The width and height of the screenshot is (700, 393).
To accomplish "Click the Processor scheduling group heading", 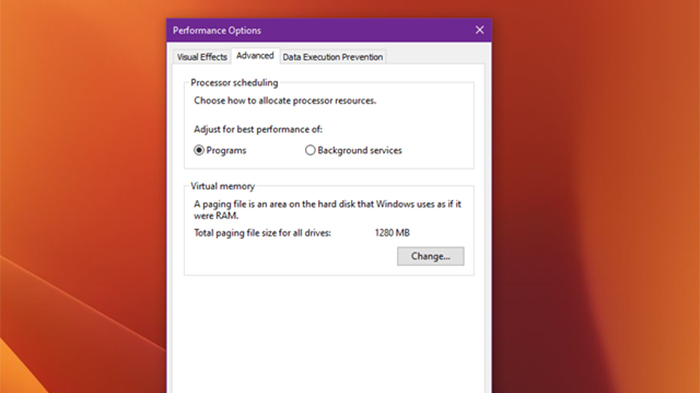I will [234, 83].
